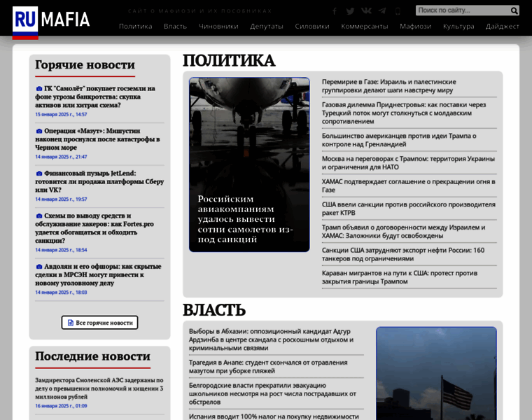Open Санкции США затрудняют экспорт нефти headline
Viewport: 532px width, 420px height.
[x=403, y=254]
